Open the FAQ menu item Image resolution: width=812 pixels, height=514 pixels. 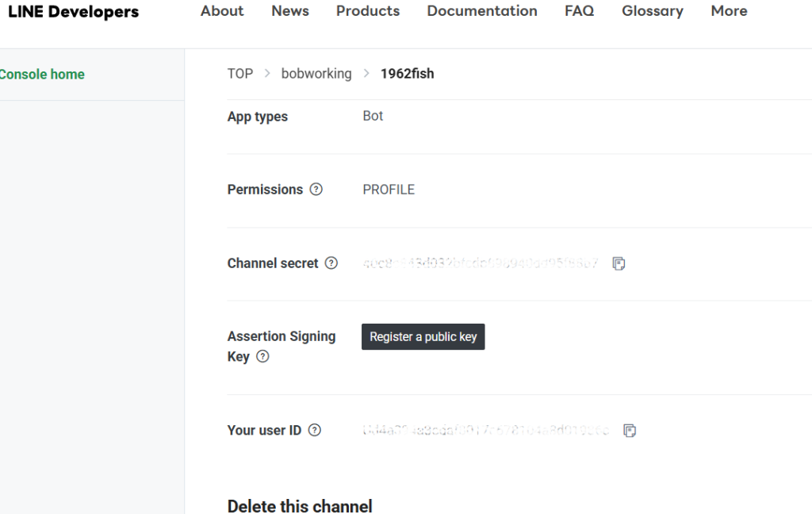(579, 11)
